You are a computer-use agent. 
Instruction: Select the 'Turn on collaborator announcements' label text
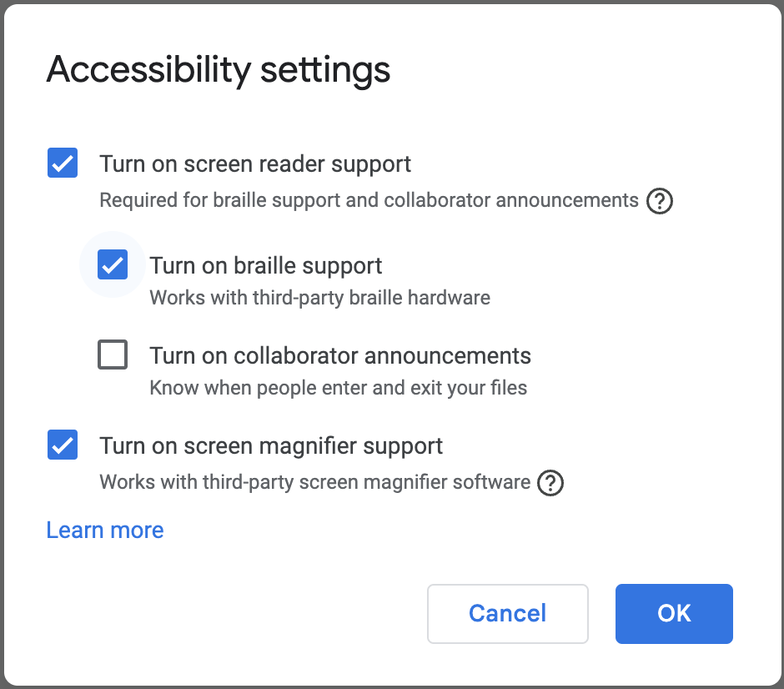tap(340, 356)
